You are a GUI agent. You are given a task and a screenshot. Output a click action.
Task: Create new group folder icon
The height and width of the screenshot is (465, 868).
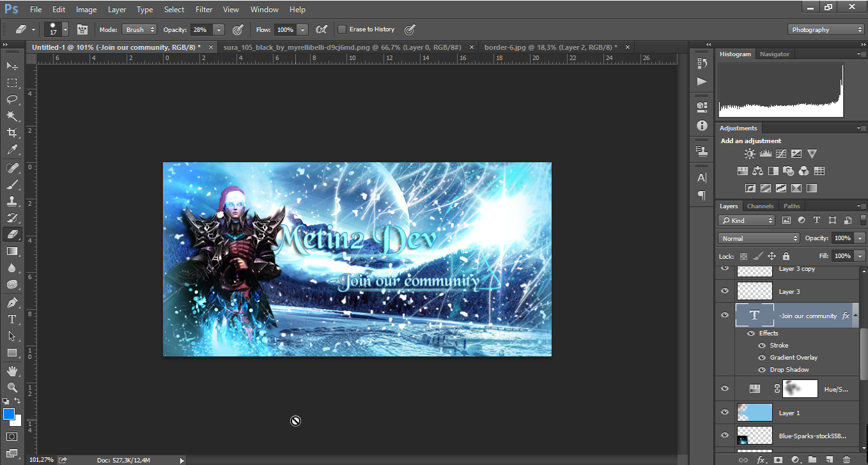tap(812, 459)
